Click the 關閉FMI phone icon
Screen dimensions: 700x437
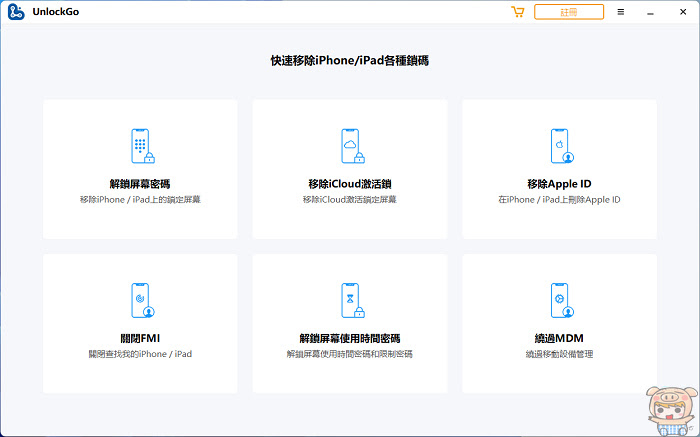(x=142, y=300)
